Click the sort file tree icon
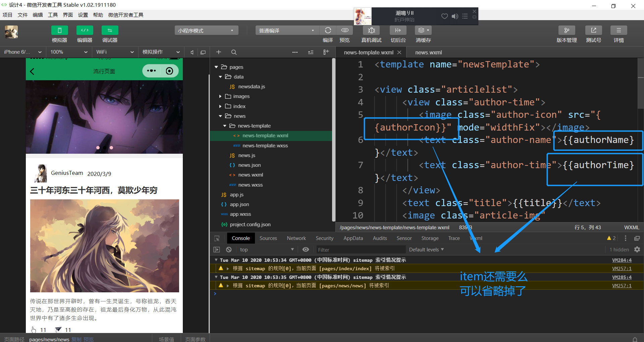The image size is (644, 342). [311, 52]
